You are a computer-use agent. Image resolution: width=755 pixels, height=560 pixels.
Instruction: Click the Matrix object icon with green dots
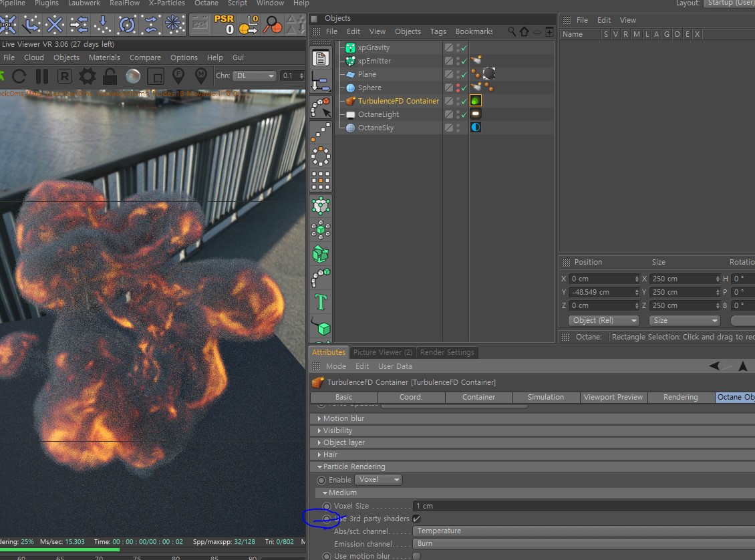[321, 206]
